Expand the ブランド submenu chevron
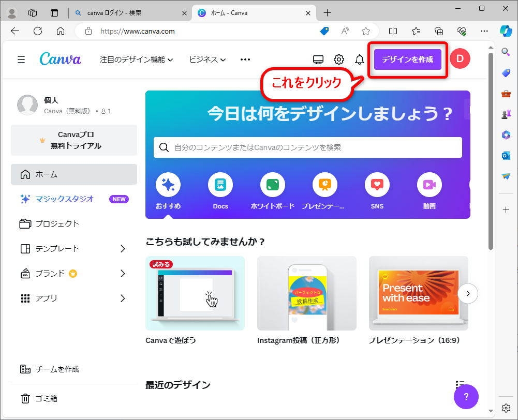This screenshot has height=420, width=518. 123,274
